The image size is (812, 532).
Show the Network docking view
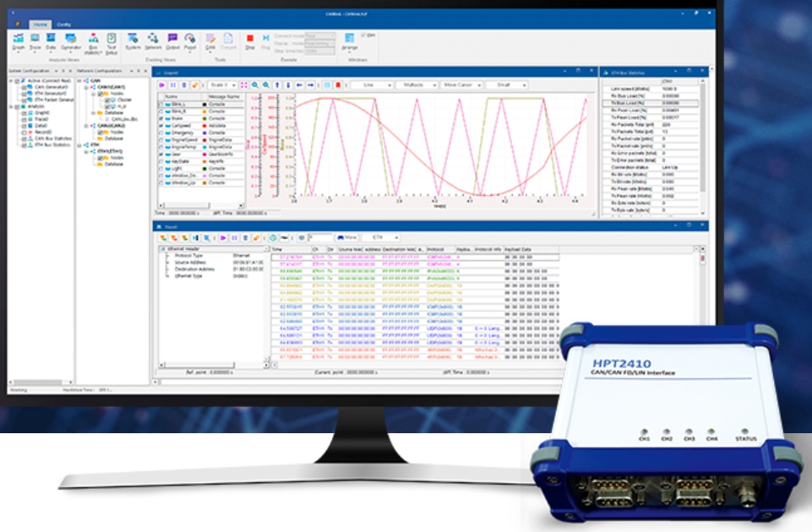[x=153, y=41]
